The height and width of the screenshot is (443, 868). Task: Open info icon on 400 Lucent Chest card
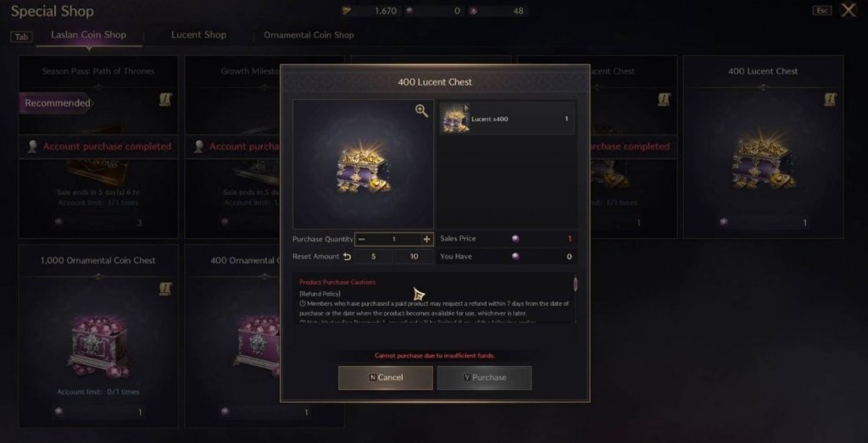click(x=830, y=100)
